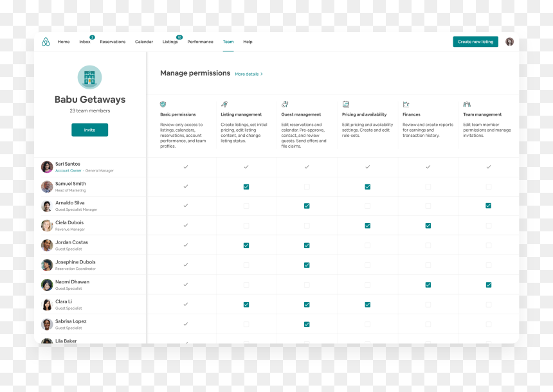The height and width of the screenshot is (392, 553).
Task: Click Sabrisa Lopez's avatar
Action: [47, 325]
